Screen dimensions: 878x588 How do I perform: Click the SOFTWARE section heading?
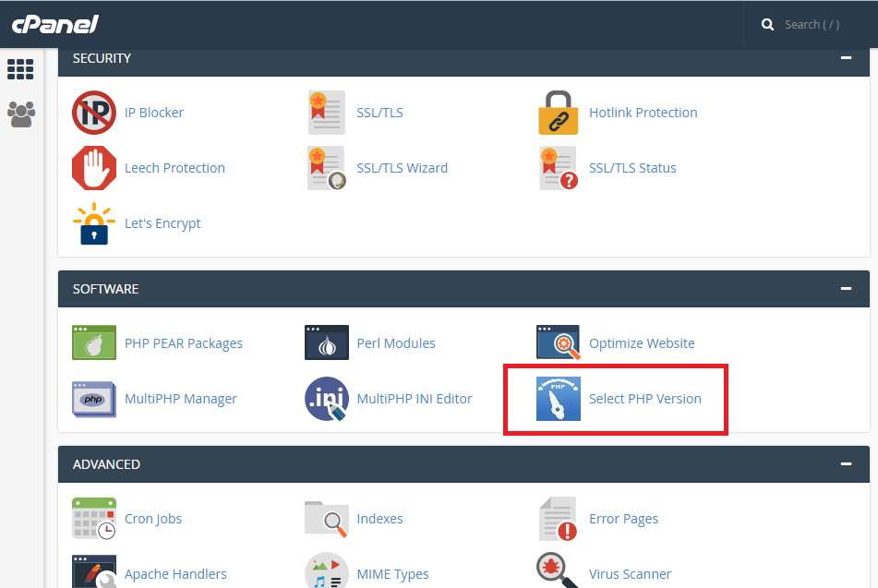106,289
